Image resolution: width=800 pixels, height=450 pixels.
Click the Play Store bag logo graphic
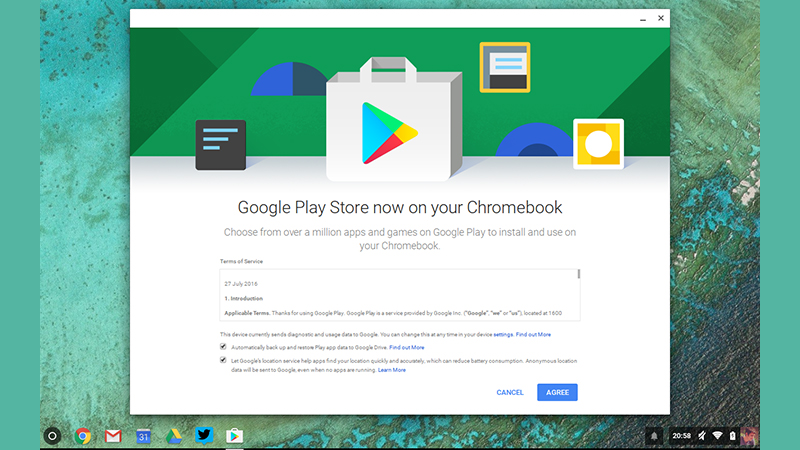(394, 119)
